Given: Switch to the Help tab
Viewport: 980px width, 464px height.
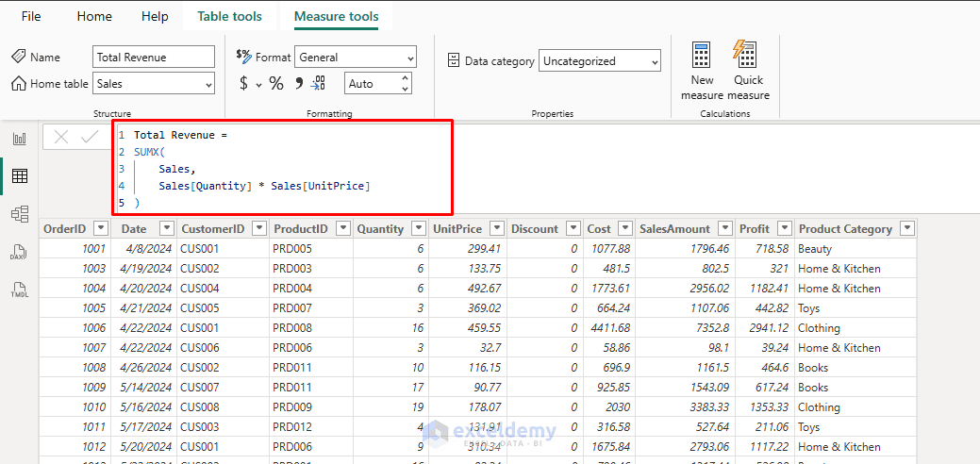Looking at the screenshot, I should (x=155, y=16).
